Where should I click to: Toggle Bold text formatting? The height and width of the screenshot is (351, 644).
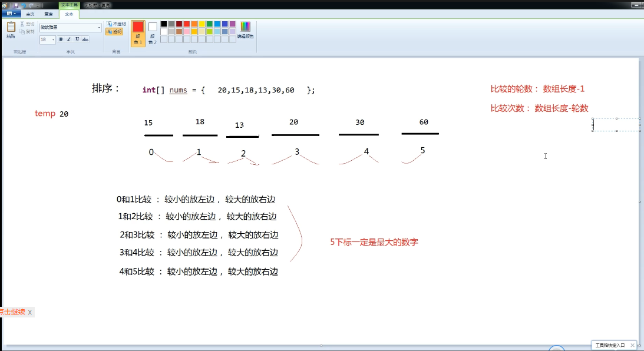point(61,39)
